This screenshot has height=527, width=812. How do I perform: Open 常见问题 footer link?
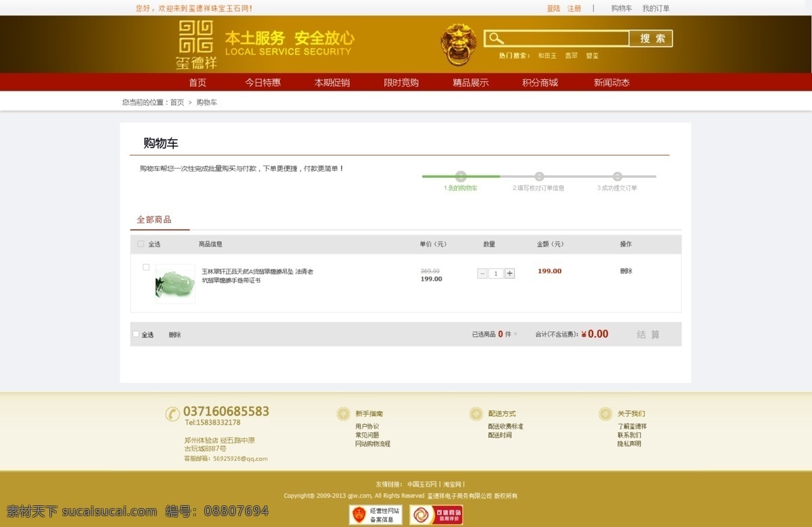(x=367, y=435)
